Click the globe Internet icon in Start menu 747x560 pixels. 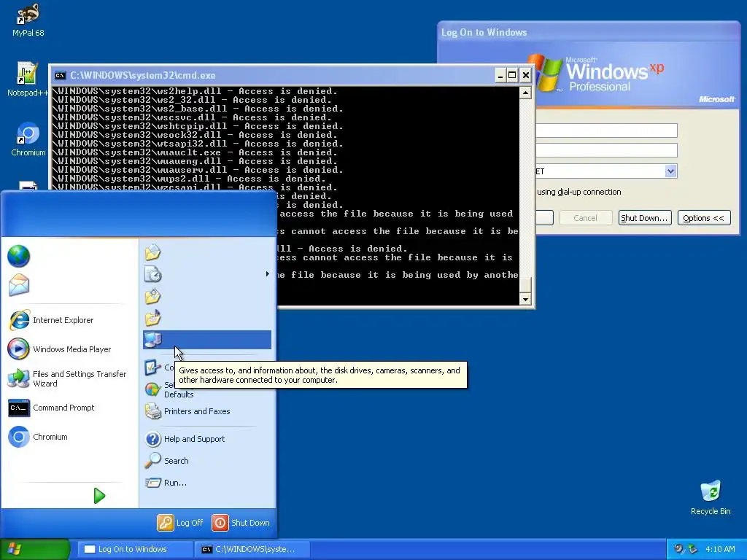pos(18,256)
